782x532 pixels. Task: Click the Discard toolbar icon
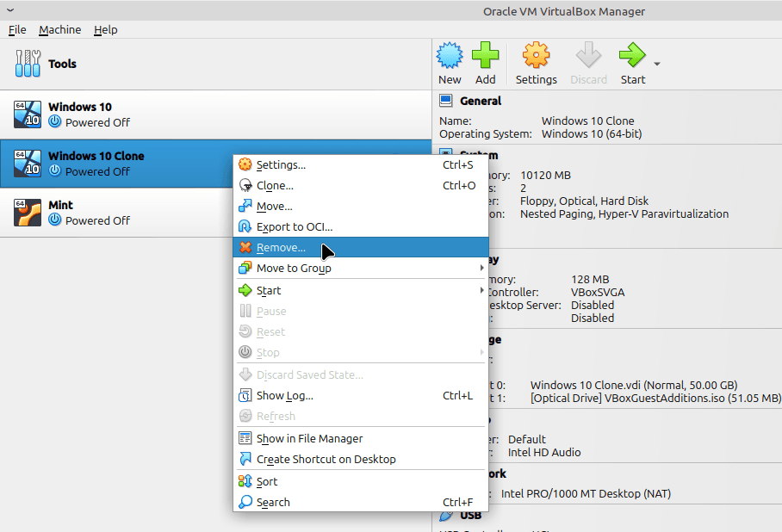(x=588, y=55)
